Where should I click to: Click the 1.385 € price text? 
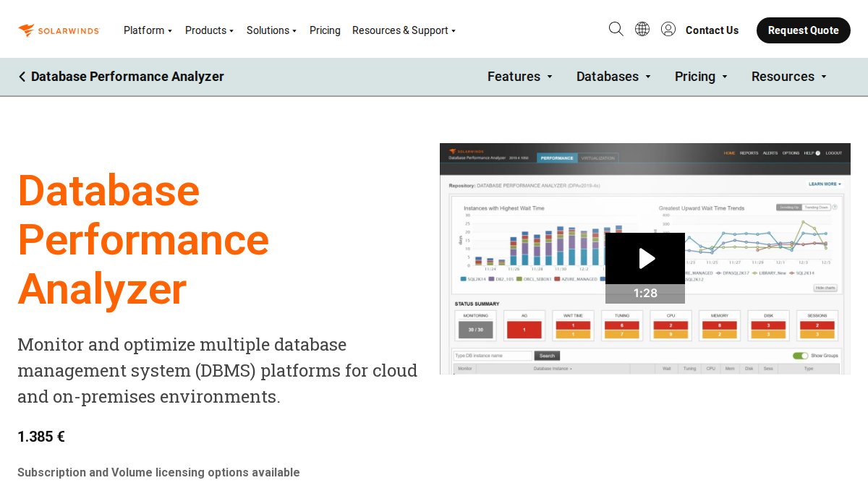(41, 437)
